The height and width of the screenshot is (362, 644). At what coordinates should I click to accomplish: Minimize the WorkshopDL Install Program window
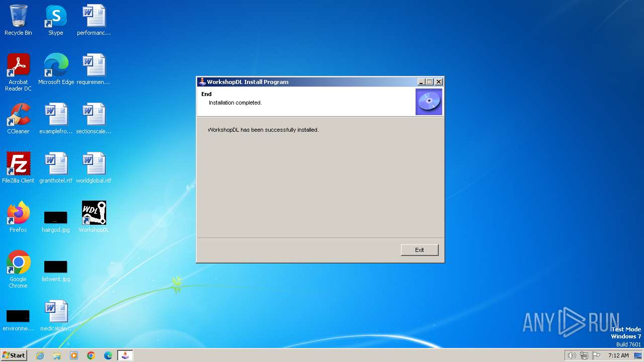tap(421, 82)
